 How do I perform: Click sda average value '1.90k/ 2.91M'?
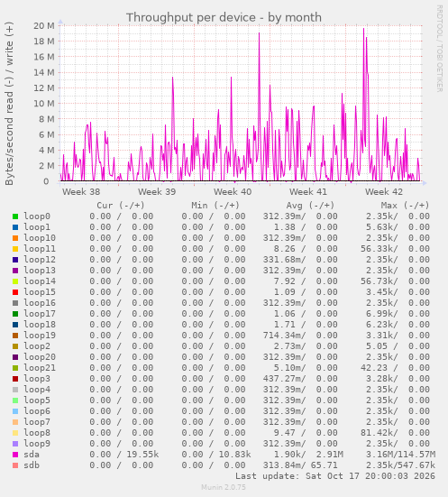308,455
